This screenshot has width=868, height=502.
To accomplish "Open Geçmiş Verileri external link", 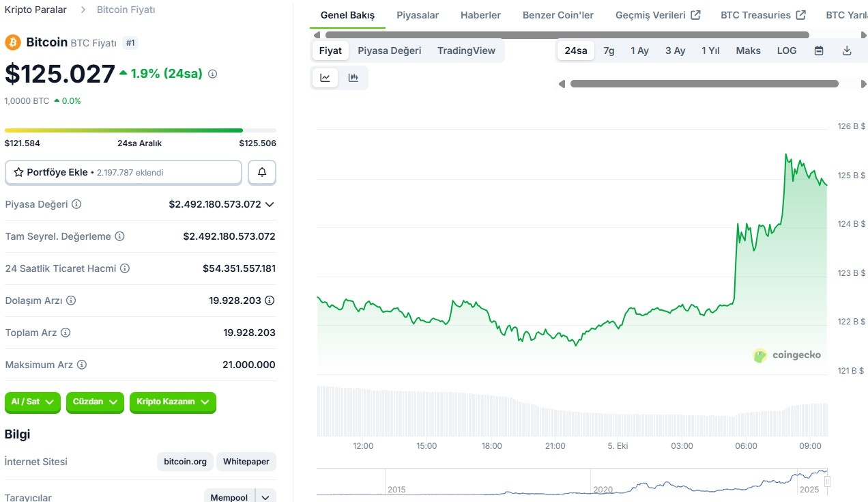I will point(658,15).
